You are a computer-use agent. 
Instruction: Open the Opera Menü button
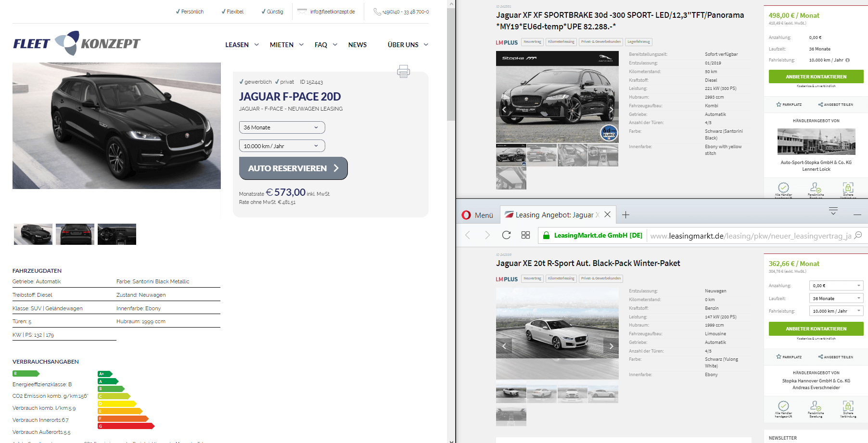pyautogui.click(x=477, y=215)
